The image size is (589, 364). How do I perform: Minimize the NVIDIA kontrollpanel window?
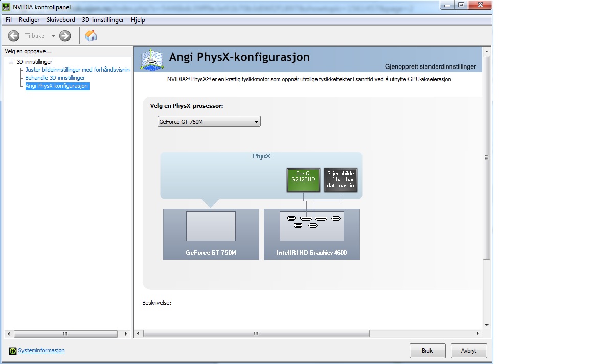click(x=447, y=5)
